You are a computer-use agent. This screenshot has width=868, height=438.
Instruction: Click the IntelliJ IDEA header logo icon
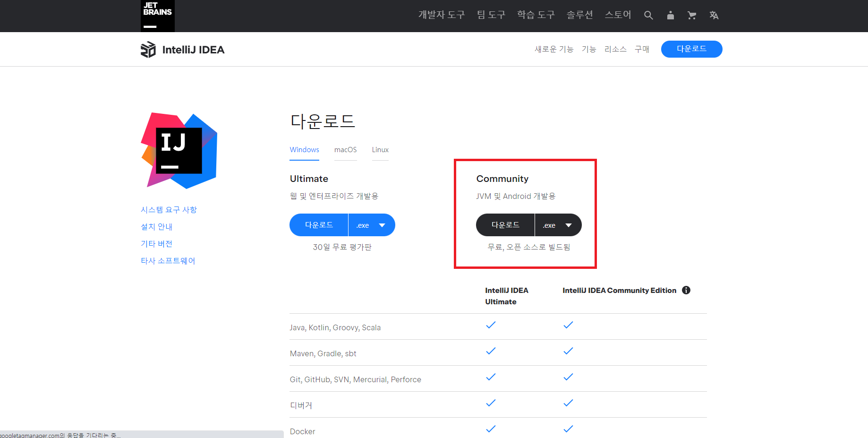pos(148,50)
